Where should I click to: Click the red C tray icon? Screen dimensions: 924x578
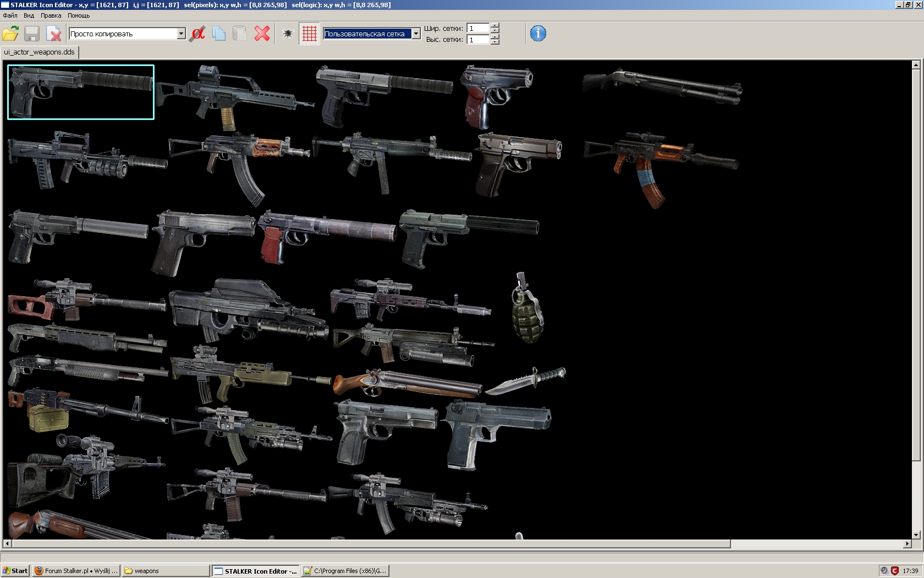[894, 571]
